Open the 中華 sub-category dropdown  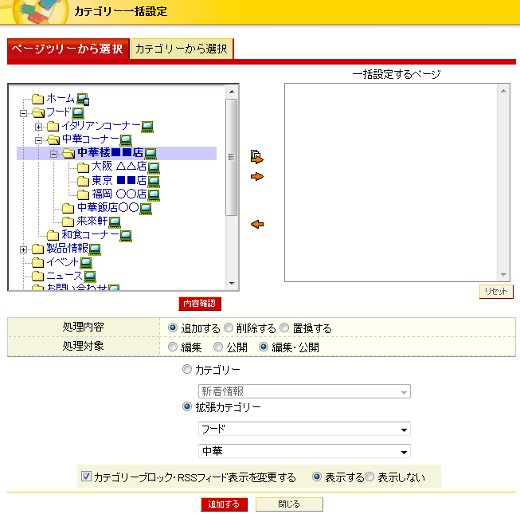304,451
